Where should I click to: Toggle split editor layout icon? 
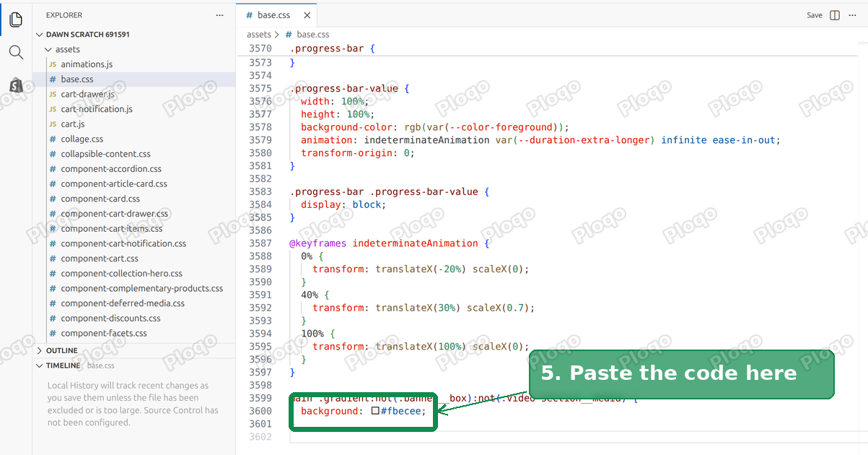pyautogui.click(x=835, y=15)
